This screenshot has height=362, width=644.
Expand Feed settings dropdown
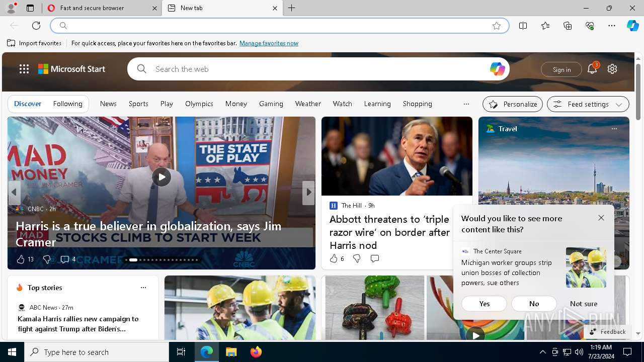point(588,104)
